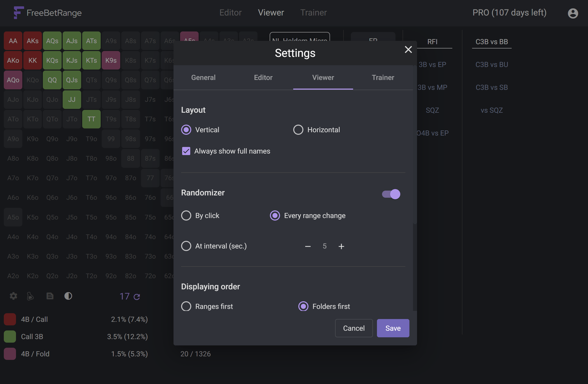This screenshot has height=384, width=588.
Task: Open the General settings tab
Action: coord(203,77)
